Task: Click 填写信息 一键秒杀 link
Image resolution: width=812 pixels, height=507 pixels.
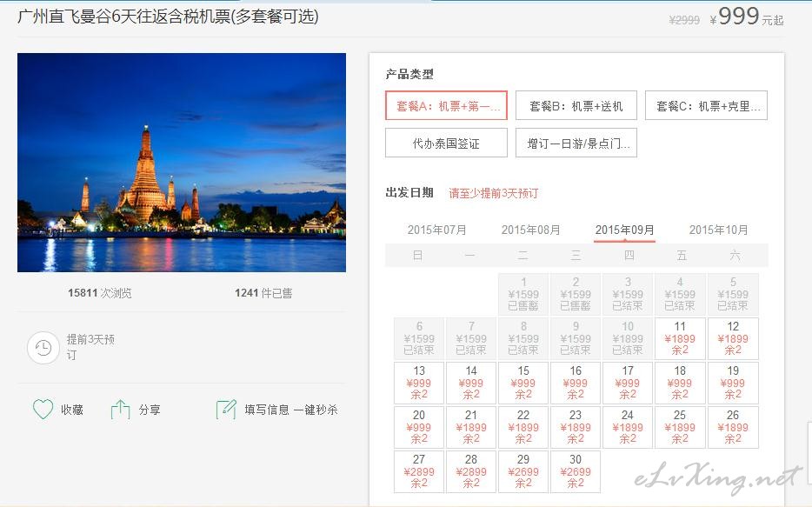Action: (x=291, y=410)
